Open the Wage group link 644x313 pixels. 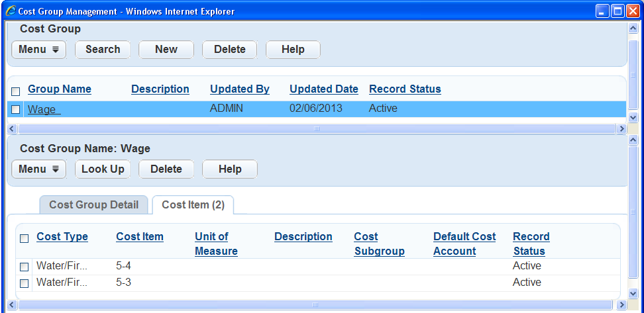[43, 109]
